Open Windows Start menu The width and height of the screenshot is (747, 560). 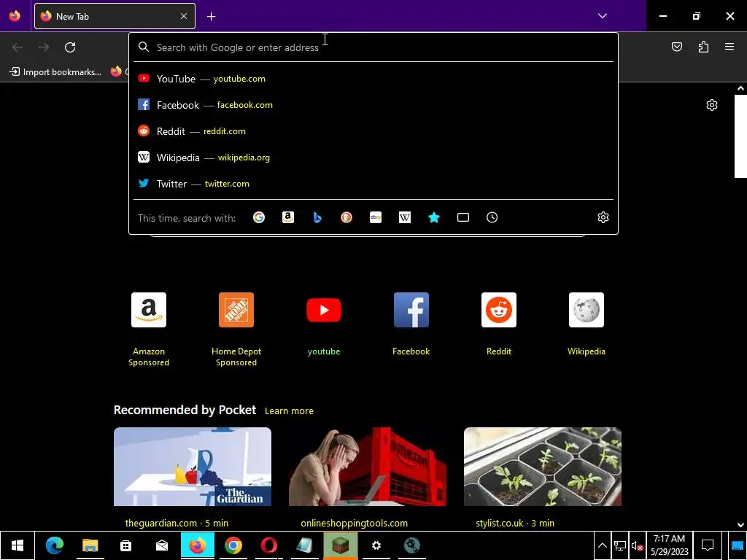(x=18, y=545)
